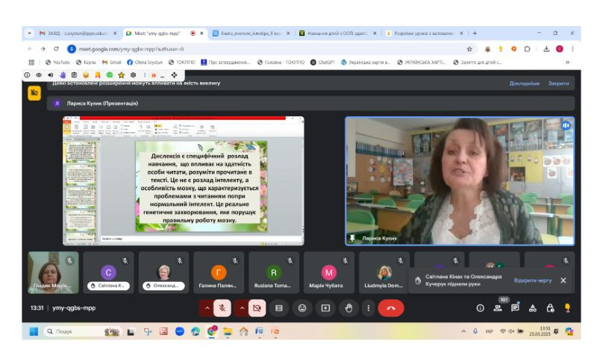Open the Windows Start button

tap(34, 332)
